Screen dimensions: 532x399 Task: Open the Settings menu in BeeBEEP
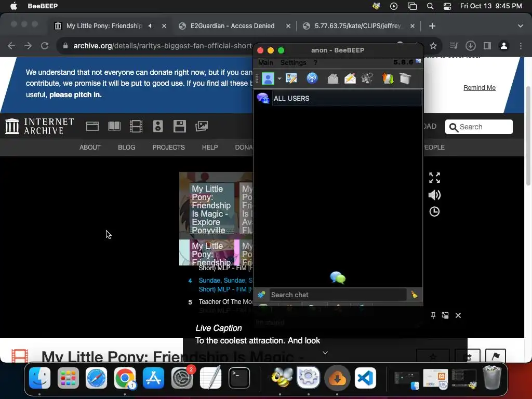(x=293, y=62)
